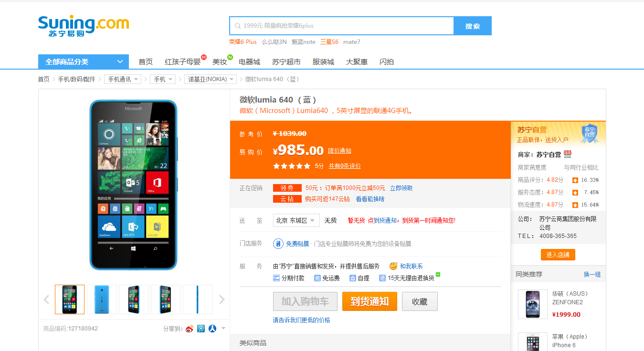This screenshot has width=644, height=351.
Task: Click the 分期付款 installment payment icon
Action: tap(275, 278)
